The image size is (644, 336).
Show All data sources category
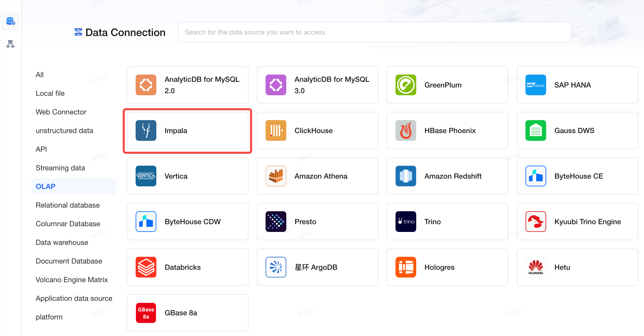coord(40,75)
